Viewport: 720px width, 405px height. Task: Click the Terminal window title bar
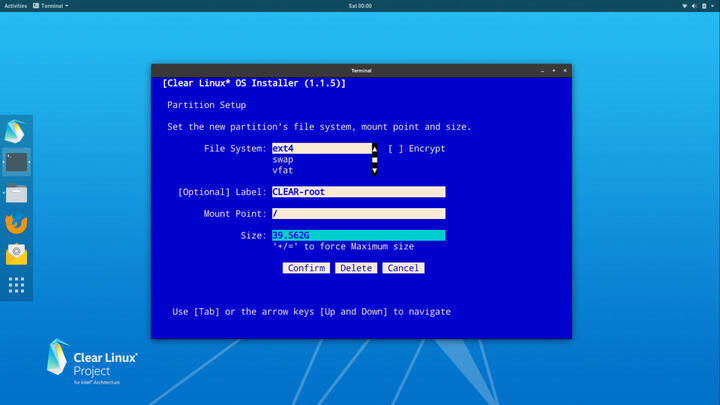(x=361, y=71)
